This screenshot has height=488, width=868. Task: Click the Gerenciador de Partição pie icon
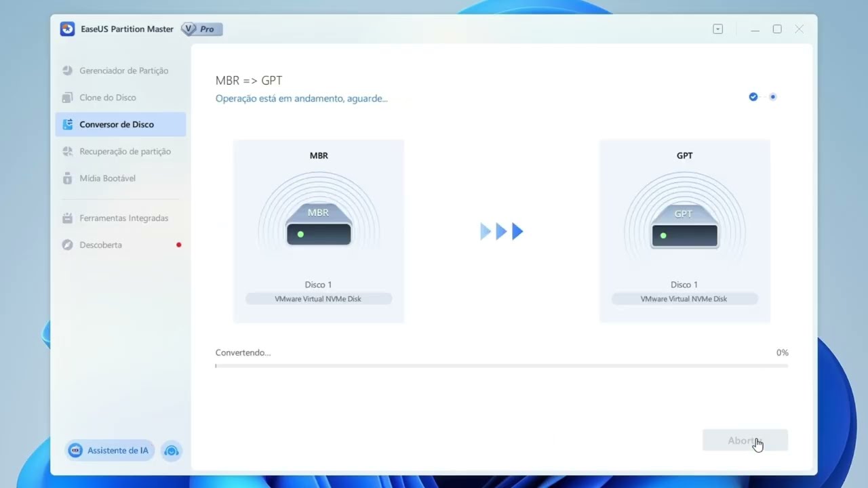tap(67, 70)
